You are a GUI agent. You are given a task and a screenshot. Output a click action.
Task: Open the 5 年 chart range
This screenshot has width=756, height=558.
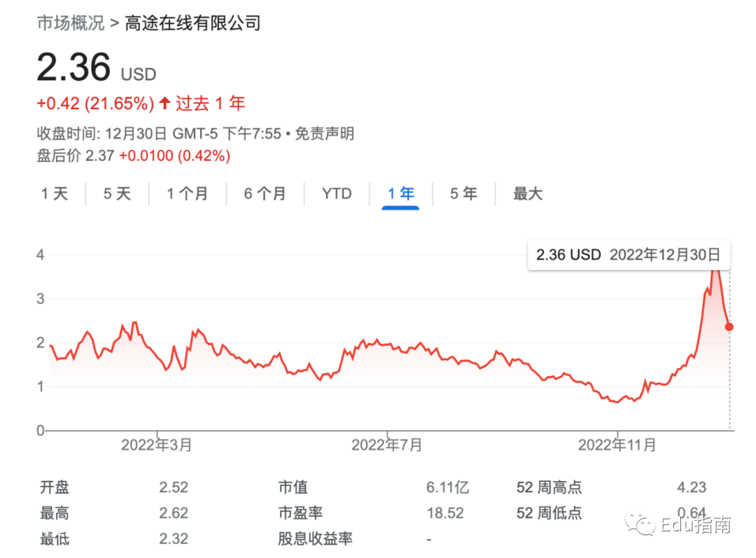pyautogui.click(x=463, y=194)
